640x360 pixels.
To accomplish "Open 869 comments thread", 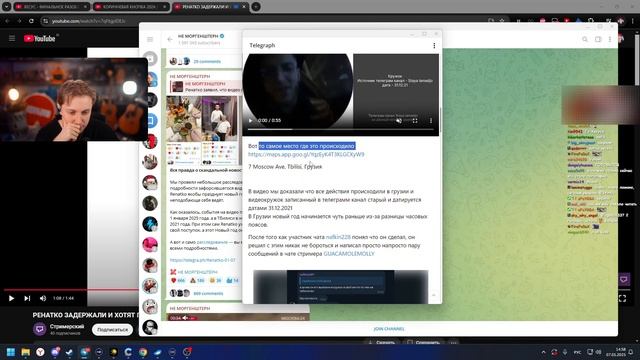I will pos(208,293).
